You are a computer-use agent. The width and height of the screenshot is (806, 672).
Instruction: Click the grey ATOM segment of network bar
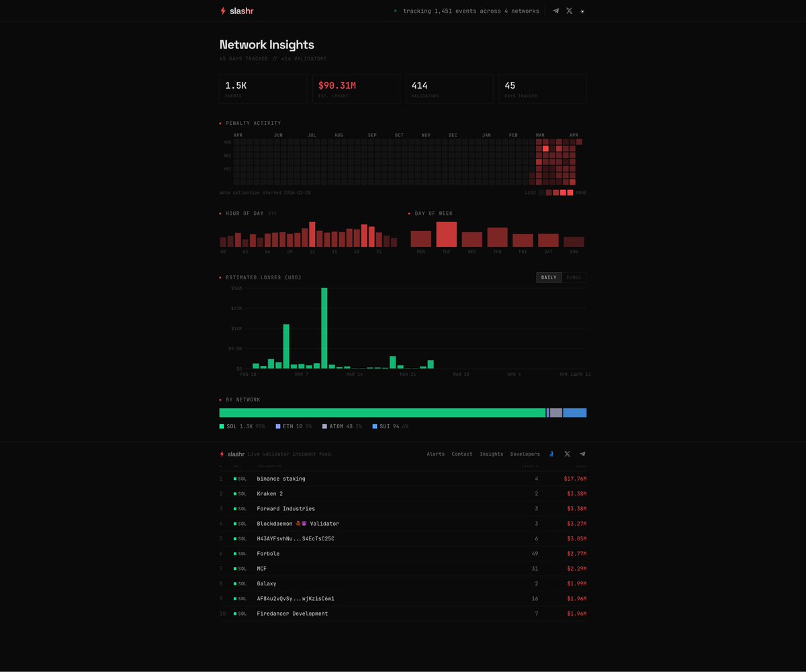(x=556, y=413)
